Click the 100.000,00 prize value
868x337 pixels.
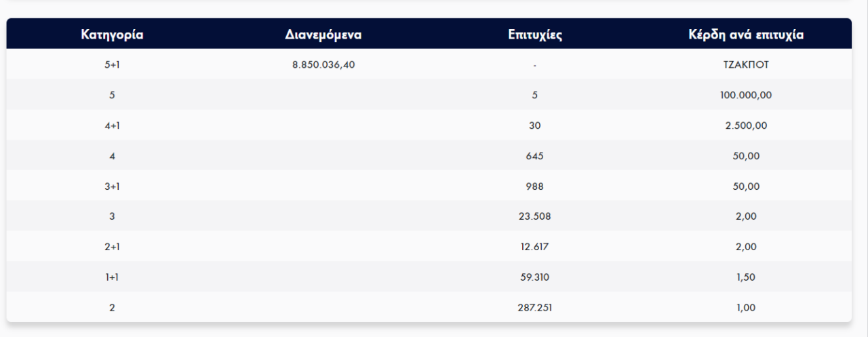coord(746,96)
